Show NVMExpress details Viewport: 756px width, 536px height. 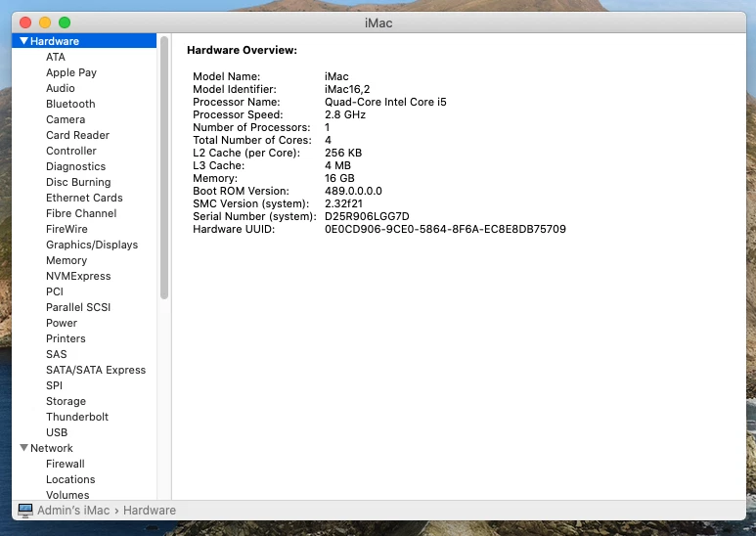coord(78,276)
